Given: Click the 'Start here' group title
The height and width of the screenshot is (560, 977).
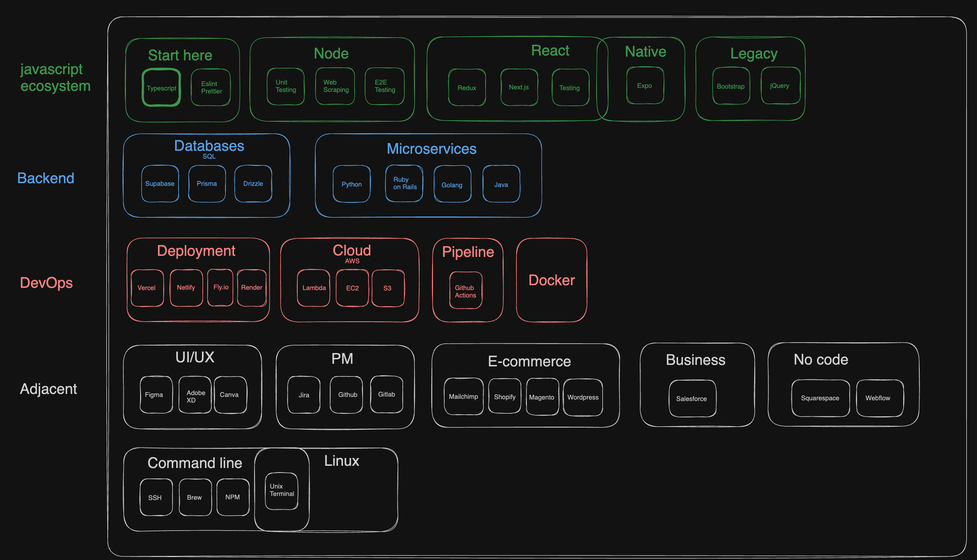Looking at the screenshot, I should pos(180,55).
